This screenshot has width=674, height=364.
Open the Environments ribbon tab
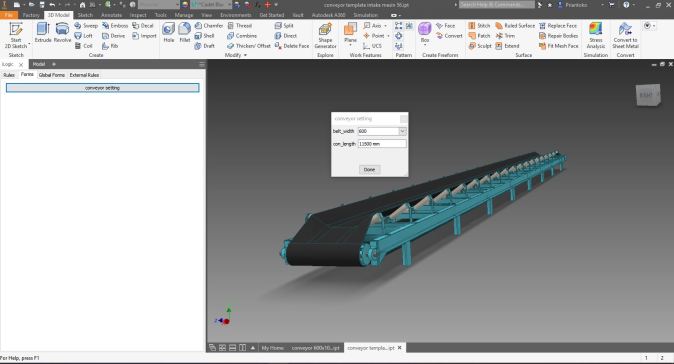(236, 15)
